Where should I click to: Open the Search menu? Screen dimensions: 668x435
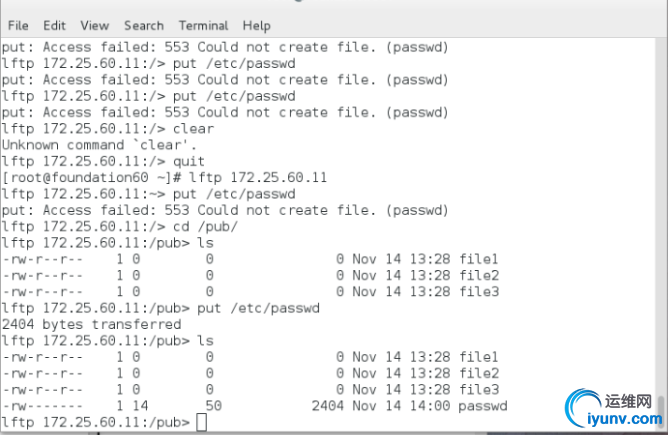click(144, 26)
